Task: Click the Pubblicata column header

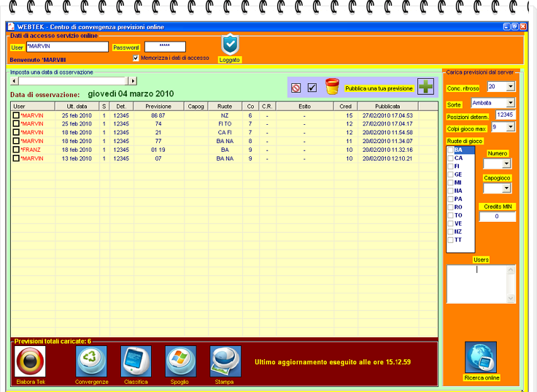Action: click(x=387, y=106)
